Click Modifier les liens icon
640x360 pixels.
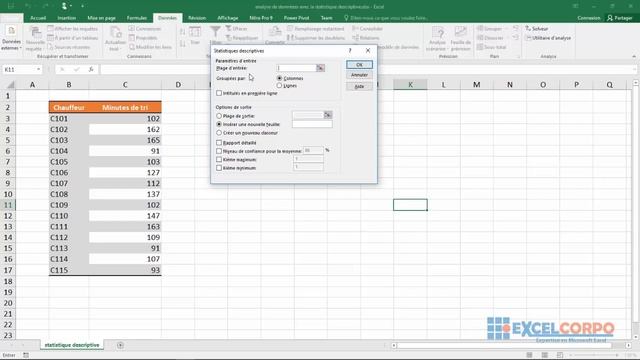click(131, 47)
